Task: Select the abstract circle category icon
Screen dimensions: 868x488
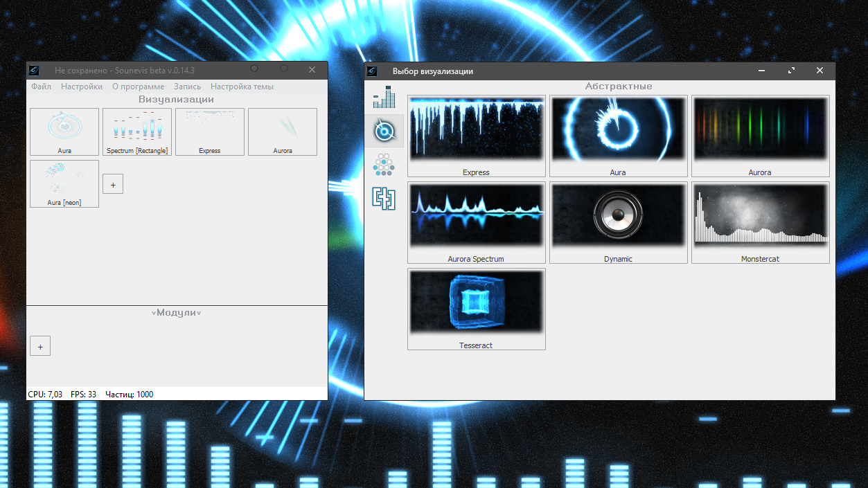Action: click(x=384, y=130)
